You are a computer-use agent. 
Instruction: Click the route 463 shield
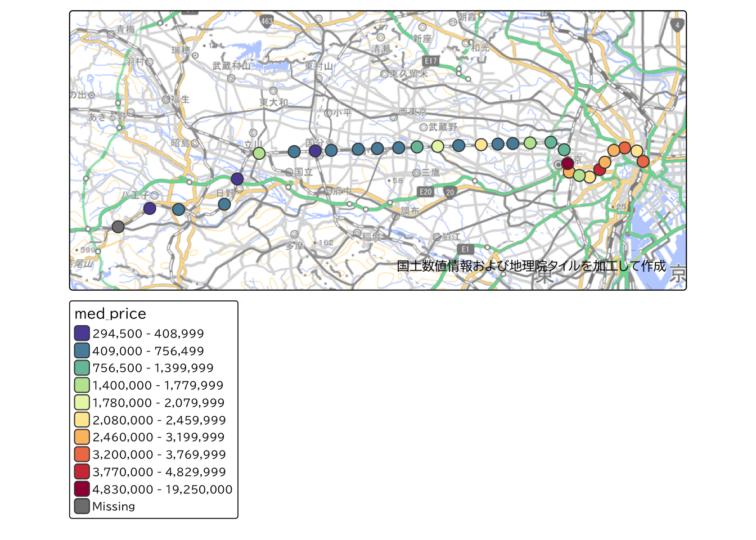click(x=266, y=21)
